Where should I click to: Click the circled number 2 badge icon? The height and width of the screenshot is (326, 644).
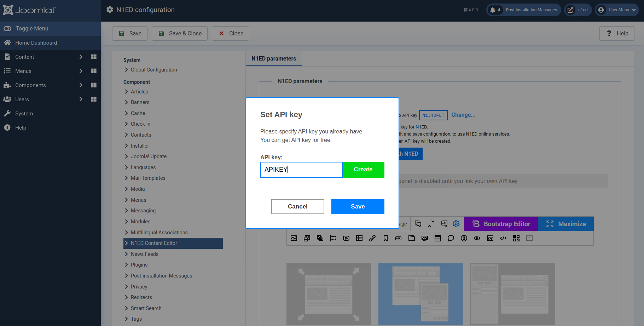point(464,238)
